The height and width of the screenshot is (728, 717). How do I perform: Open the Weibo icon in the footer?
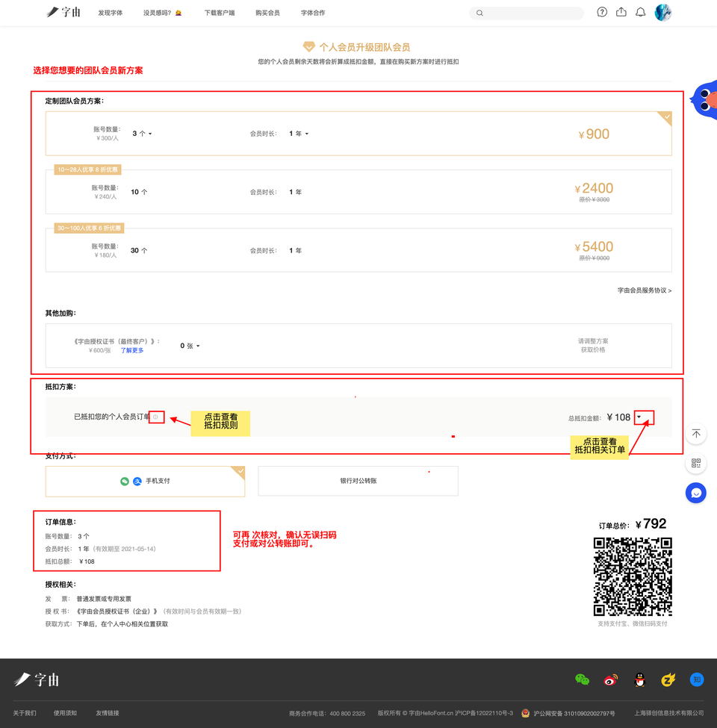click(x=611, y=680)
